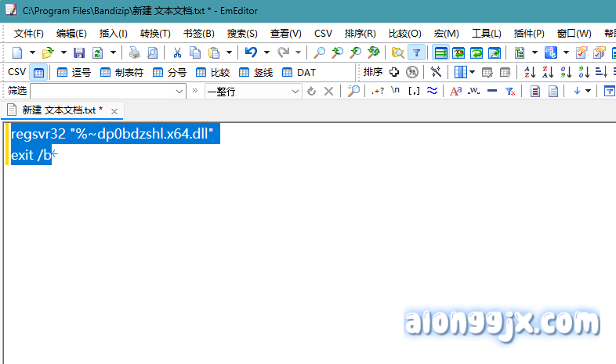Click Sort A to Z ascending icon
This screenshot has height=364, width=616.
529,72
